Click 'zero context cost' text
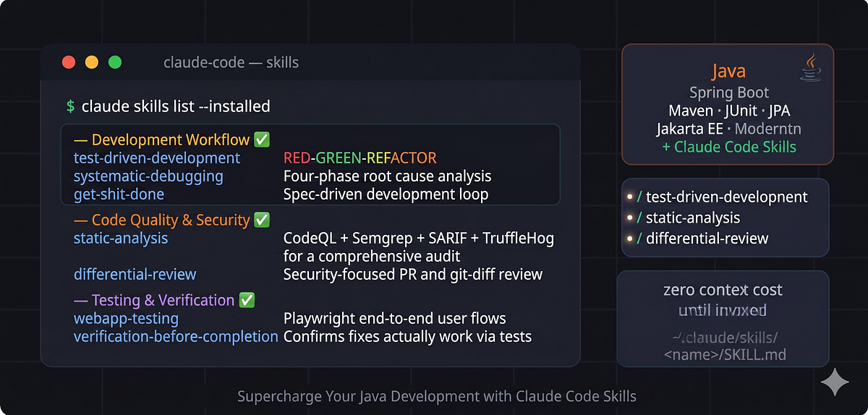 [x=723, y=290]
